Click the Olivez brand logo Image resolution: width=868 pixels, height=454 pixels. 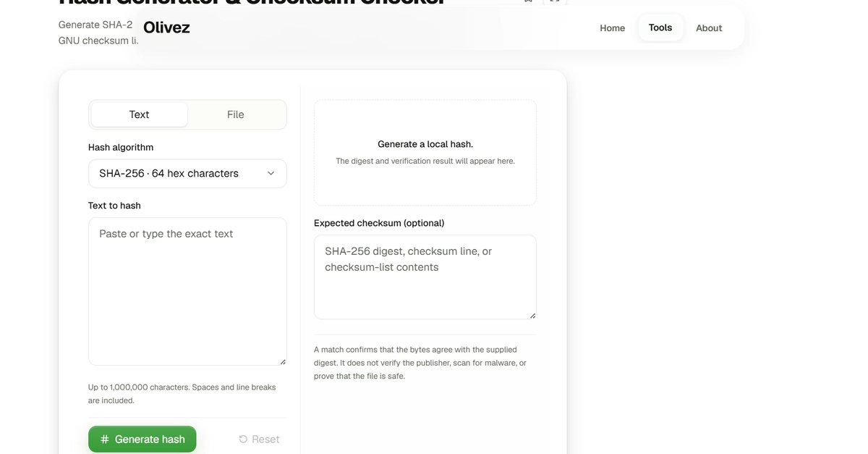coord(166,28)
